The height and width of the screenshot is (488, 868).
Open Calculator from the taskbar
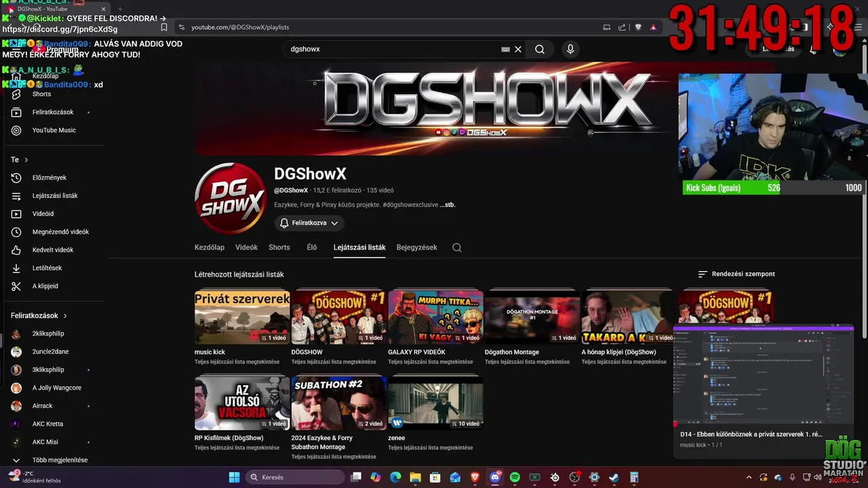(634, 477)
